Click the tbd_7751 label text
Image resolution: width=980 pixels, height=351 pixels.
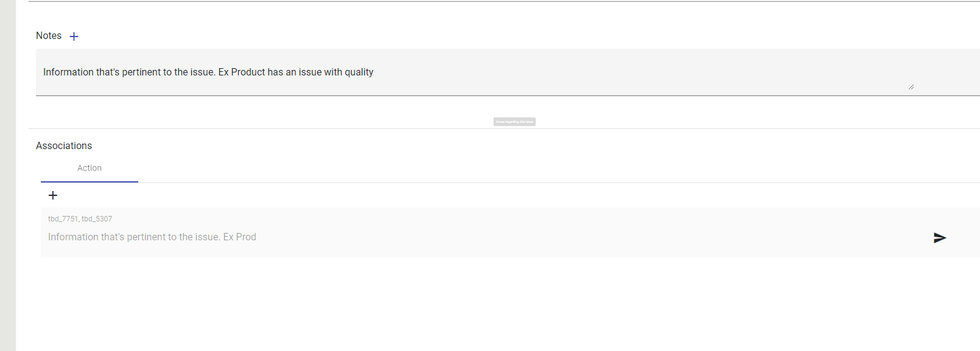point(63,219)
